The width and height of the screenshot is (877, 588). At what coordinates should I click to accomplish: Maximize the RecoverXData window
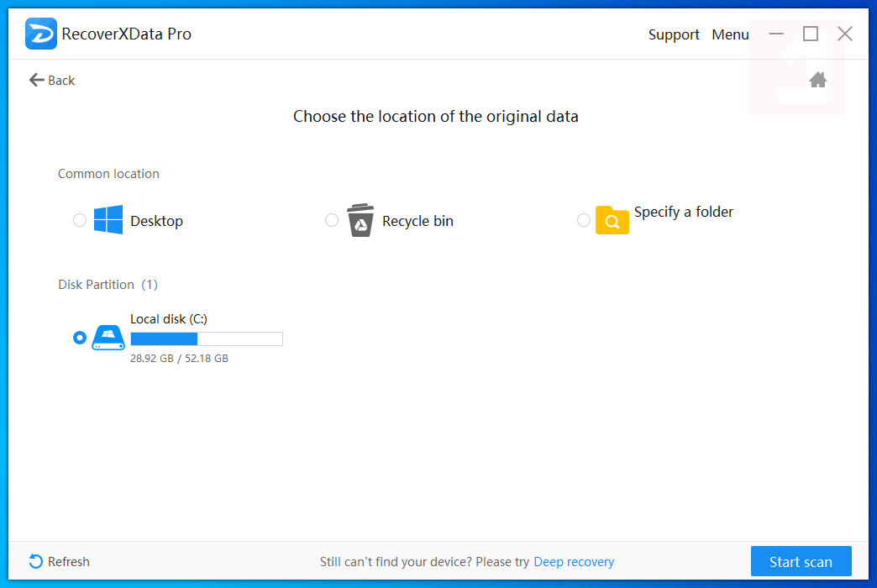[811, 34]
